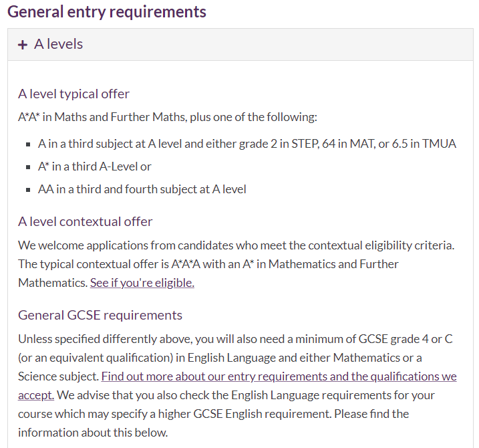Click the square bullet marker before 'A* in a third A-Level'
The height and width of the screenshot is (448, 479).
28,167
